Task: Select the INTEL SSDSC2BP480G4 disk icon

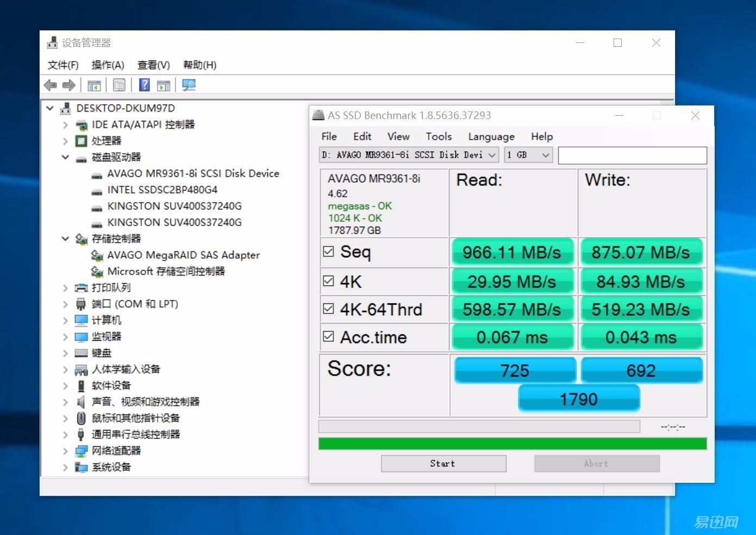Action: coord(97,190)
